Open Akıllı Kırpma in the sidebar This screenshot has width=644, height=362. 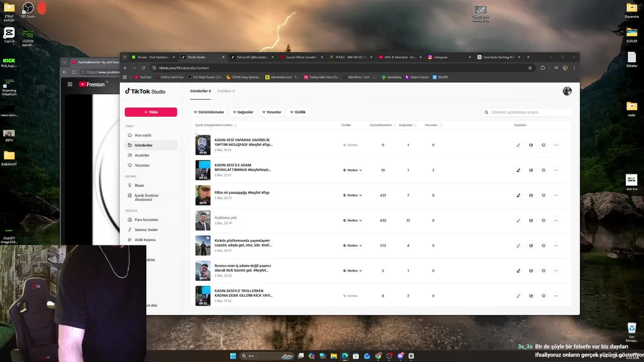click(151, 240)
